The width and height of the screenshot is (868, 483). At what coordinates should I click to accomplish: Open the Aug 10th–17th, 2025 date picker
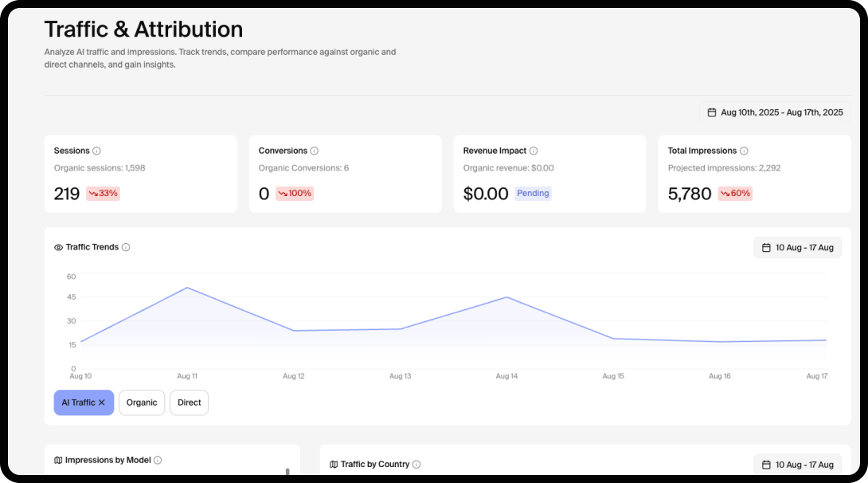[775, 112]
